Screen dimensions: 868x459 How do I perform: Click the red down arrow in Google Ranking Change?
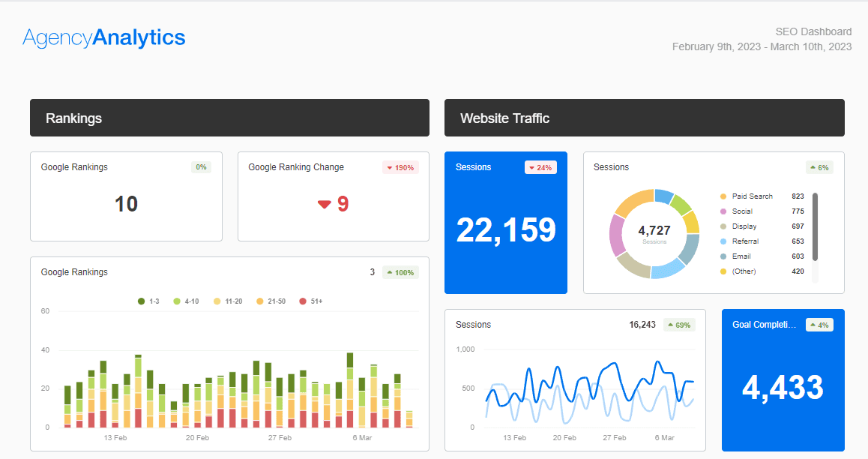point(324,203)
